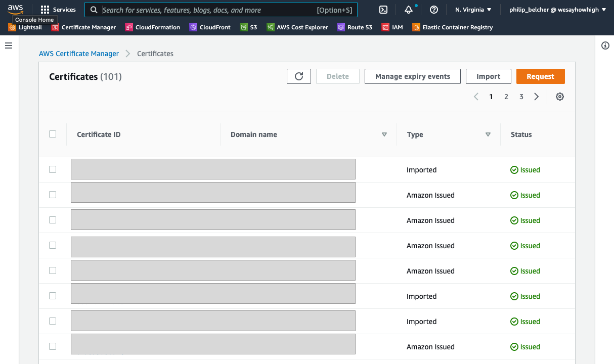Open the notifications bell

click(x=409, y=10)
